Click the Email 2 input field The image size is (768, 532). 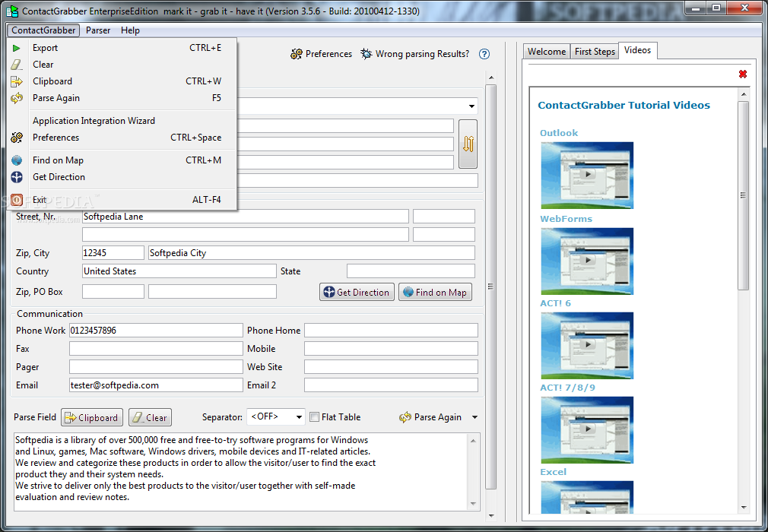[x=391, y=385]
